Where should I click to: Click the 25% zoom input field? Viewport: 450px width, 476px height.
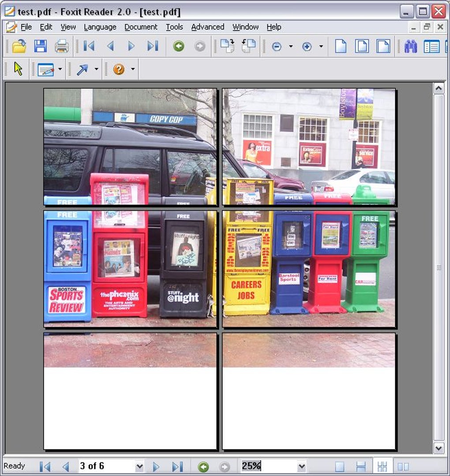[269, 466]
